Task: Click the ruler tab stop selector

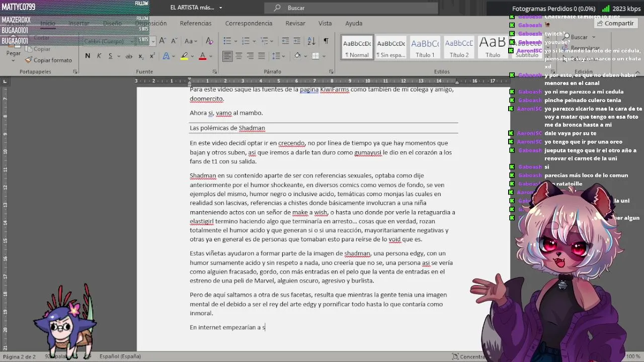Action: tap(5, 81)
